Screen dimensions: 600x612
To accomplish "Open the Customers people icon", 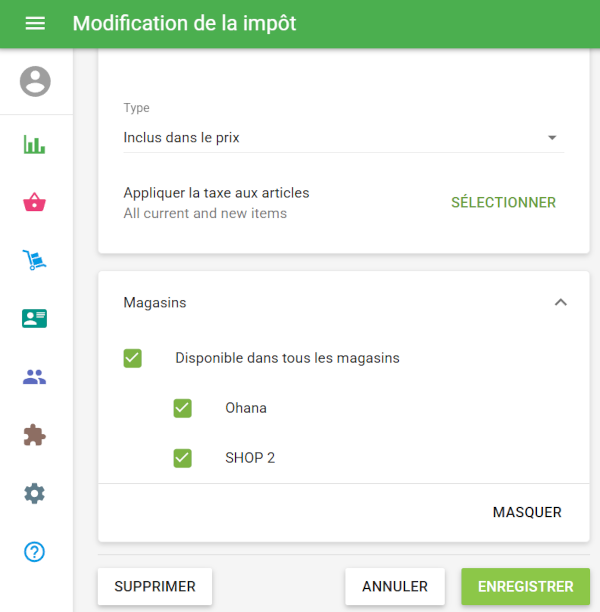I will 35,377.
